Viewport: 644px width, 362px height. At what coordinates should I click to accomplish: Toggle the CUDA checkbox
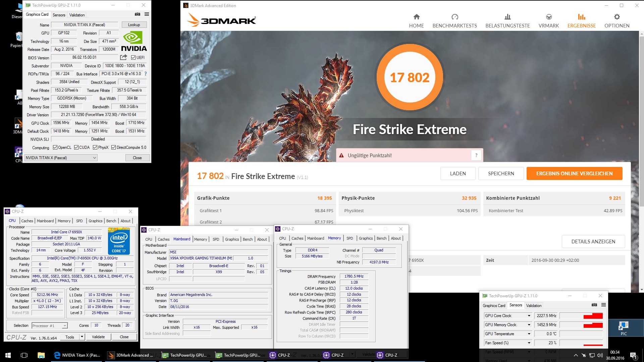[76, 147]
